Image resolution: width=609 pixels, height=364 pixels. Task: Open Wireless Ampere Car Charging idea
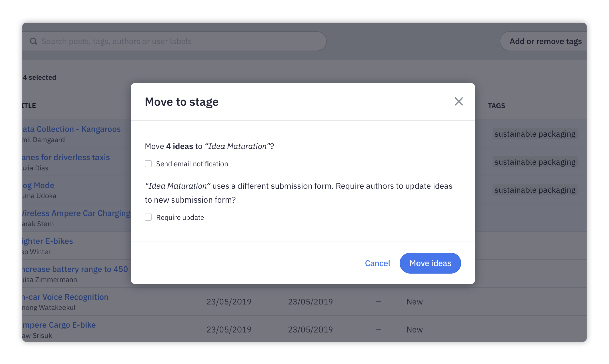[x=76, y=213]
